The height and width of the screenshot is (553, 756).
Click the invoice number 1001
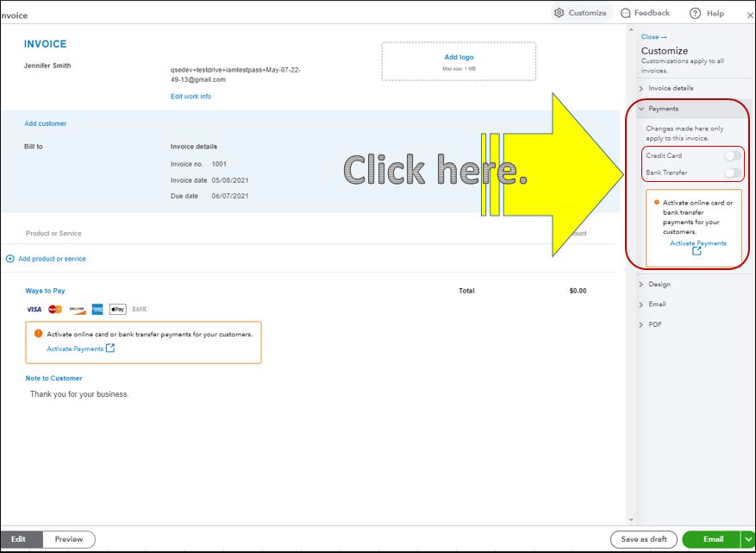219,164
